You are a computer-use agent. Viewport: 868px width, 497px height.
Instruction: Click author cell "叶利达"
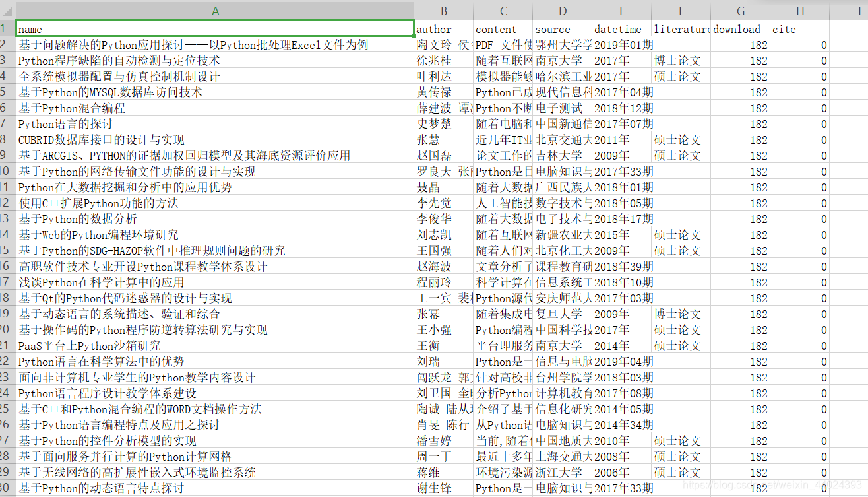(444, 77)
